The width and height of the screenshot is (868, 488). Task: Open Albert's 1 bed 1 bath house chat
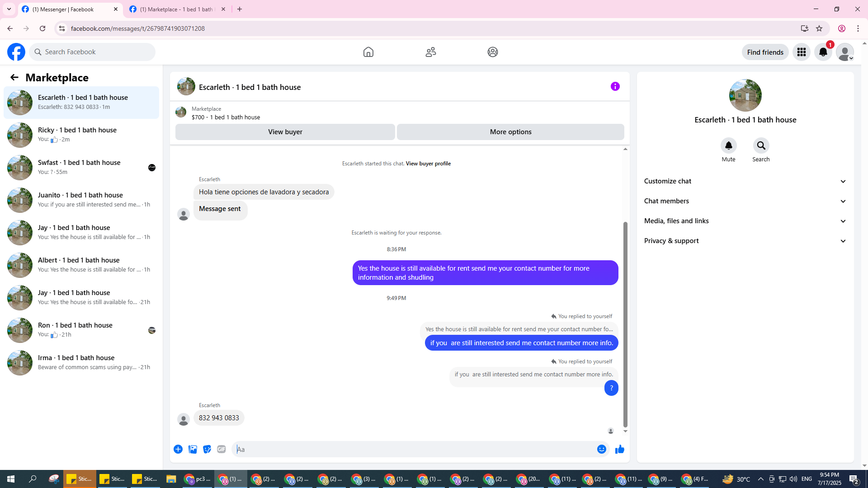click(x=81, y=265)
